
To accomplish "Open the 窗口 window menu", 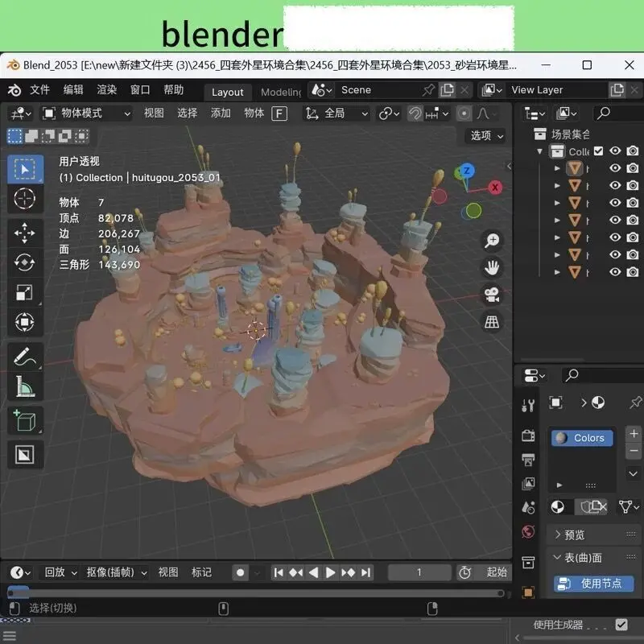I will tap(140, 90).
